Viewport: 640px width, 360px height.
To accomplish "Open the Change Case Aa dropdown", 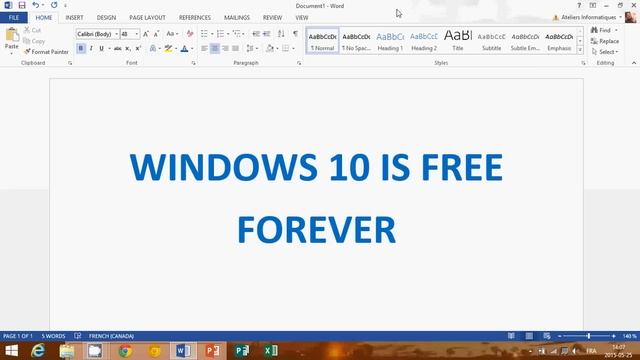I will pyautogui.click(x=172, y=34).
